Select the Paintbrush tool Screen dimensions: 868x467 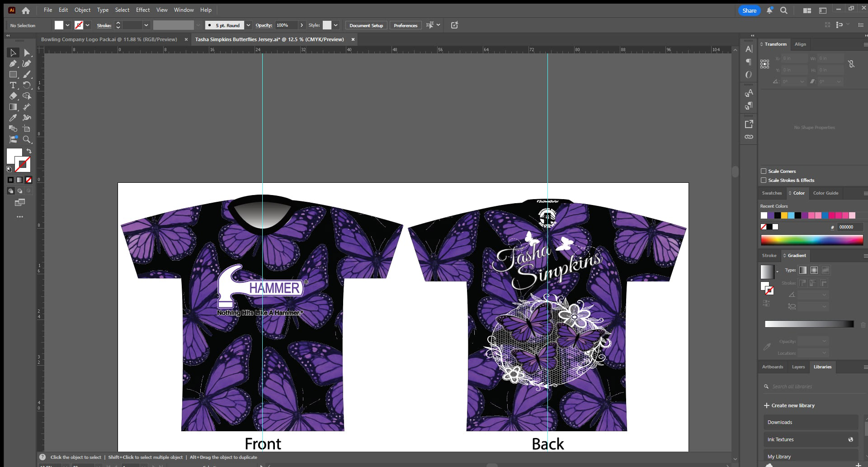[27, 75]
